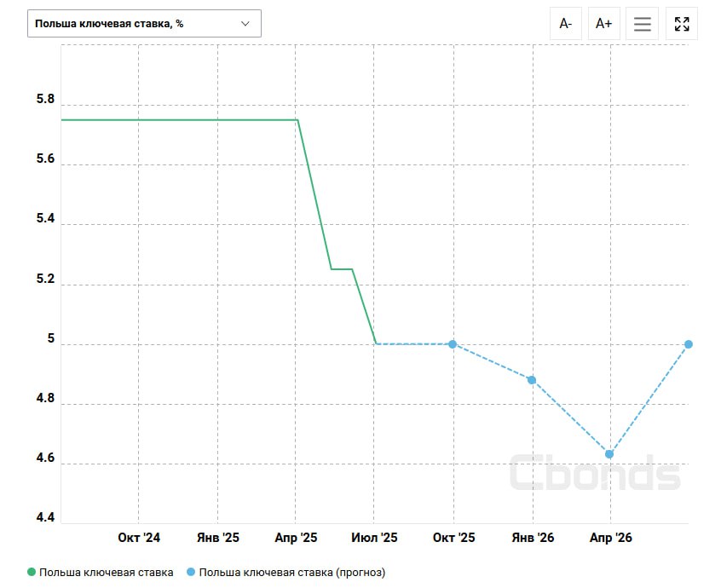
Task: Open the hamburger chart menu
Action: pos(642,24)
